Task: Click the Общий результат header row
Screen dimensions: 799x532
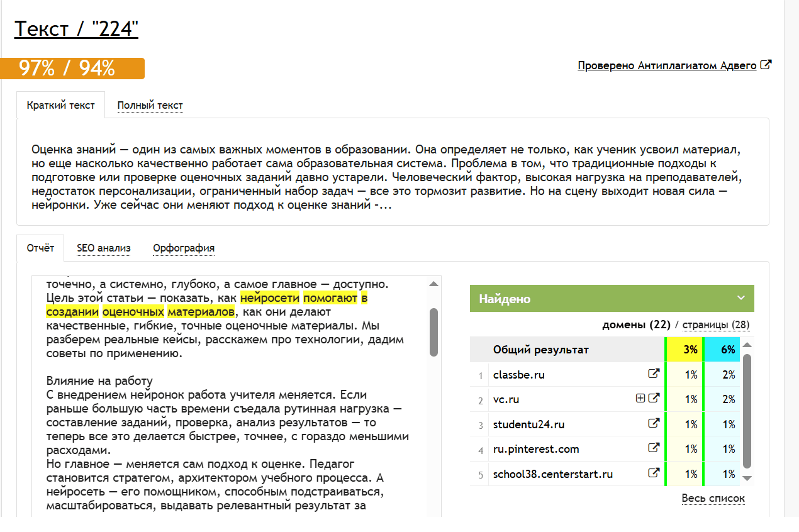Action: coord(605,350)
